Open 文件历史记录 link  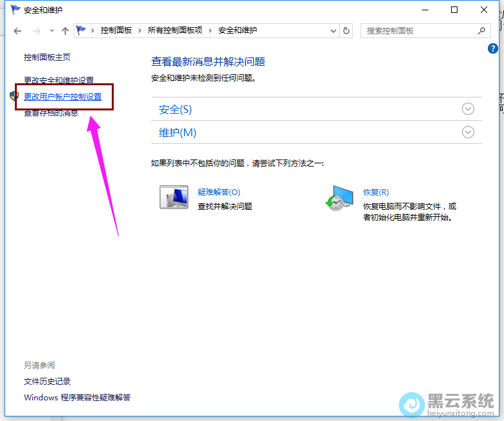coord(47,382)
